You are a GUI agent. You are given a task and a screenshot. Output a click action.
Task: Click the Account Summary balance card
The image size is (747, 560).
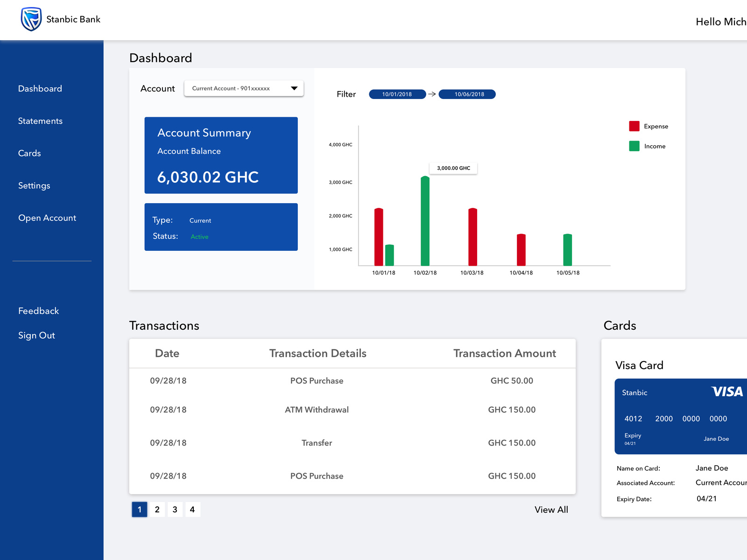tap(221, 155)
